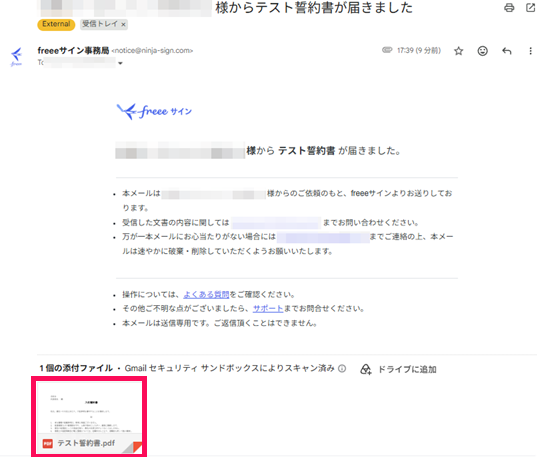Click the テスト誓約書.pdf filename label
This screenshot has width=548, height=457.
click(86, 443)
